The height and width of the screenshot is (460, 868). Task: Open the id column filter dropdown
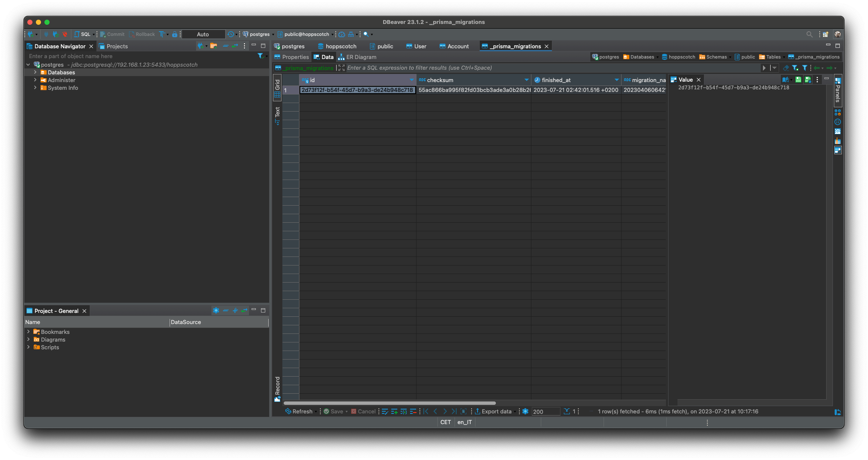point(411,80)
